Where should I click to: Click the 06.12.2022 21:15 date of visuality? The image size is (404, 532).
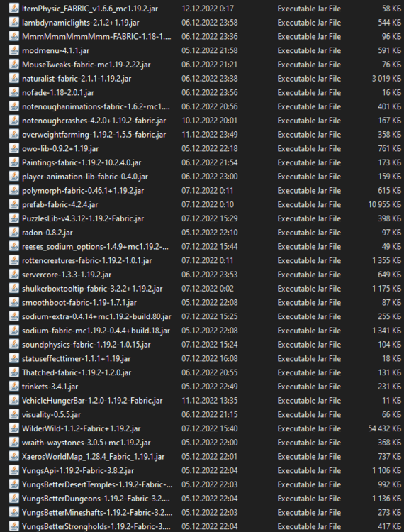[210, 414]
